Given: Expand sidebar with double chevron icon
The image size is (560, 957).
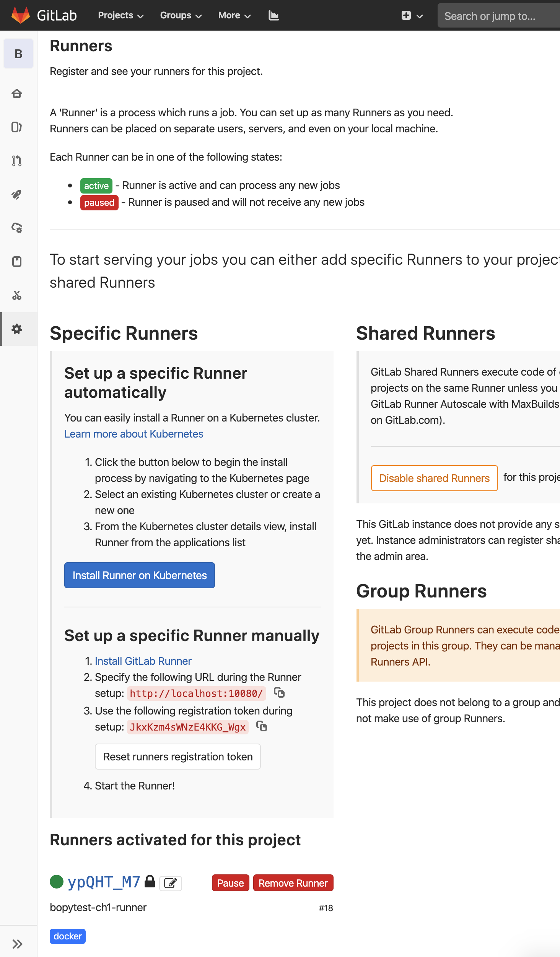Looking at the screenshot, I should point(17,944).
